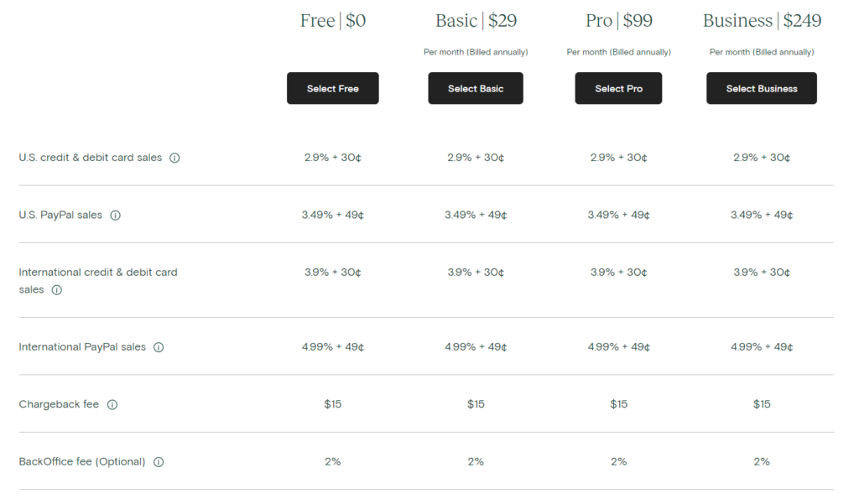
Task: Open Chargeback fee info icon
Action: click(x=112, y=405)
